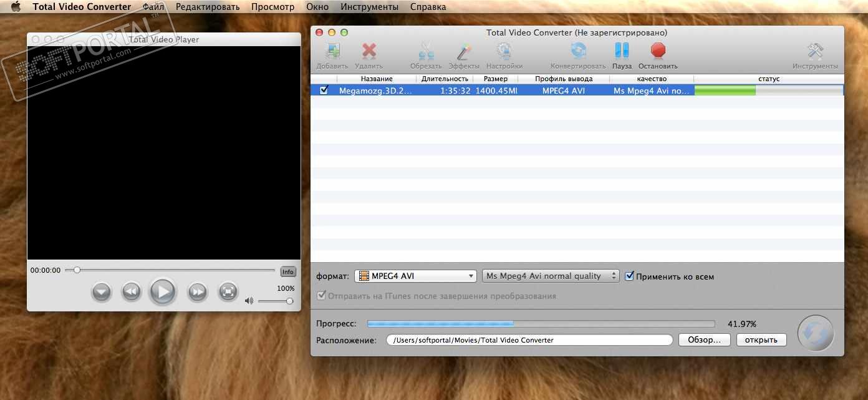The width and height of the screenshot is (868, 400).
Task: Open the Просмотр menu
Action: click(273, 7)
